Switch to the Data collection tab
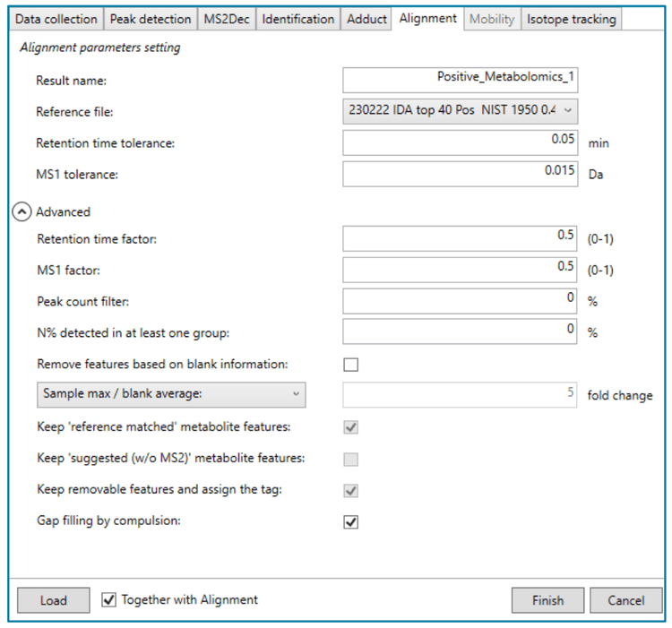Screen dimensions: 672x628 point(56,19)
